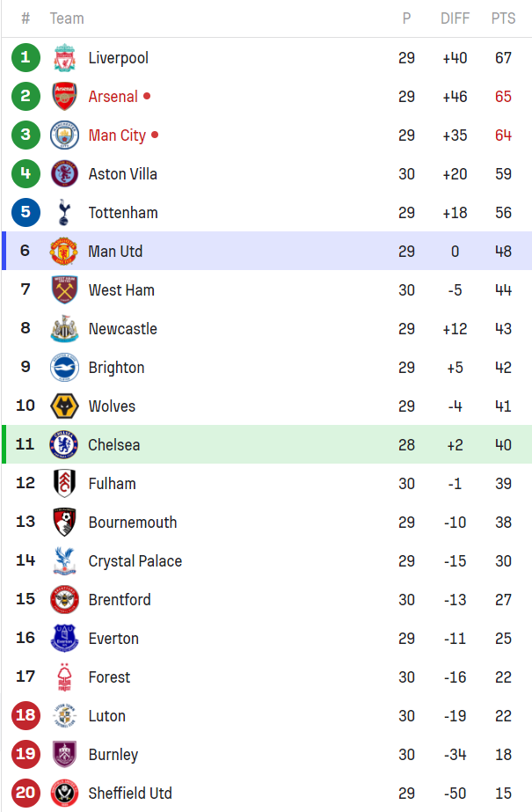
Task: Click the Liverpool club crest
Action: pos(64,58)
